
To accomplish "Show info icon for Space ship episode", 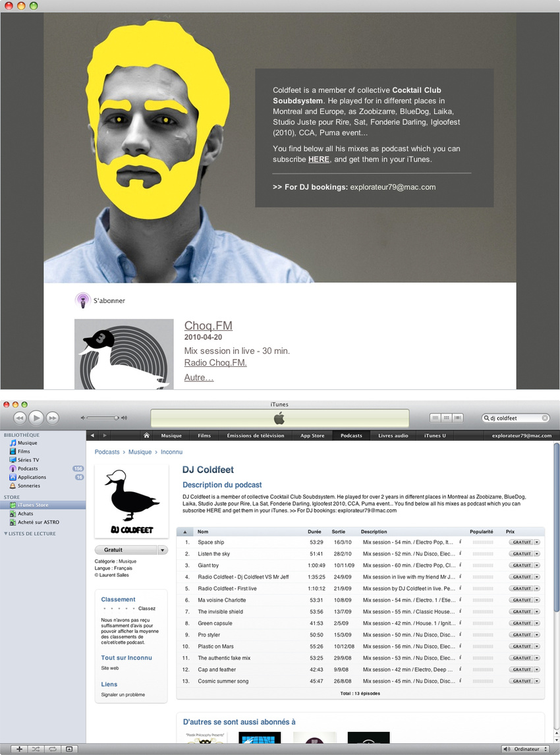I will click(x=461, y=542).
